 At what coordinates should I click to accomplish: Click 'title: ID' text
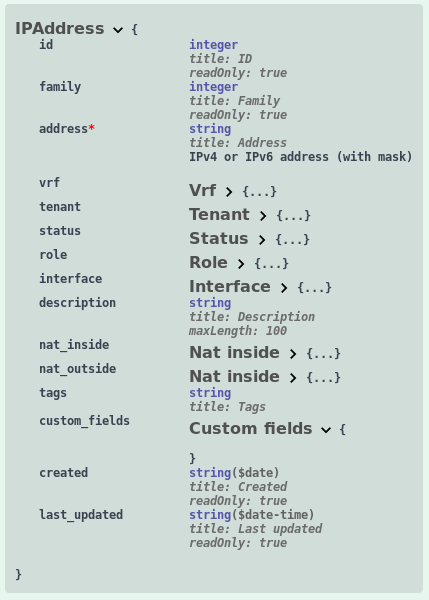(x=220, y=59)
